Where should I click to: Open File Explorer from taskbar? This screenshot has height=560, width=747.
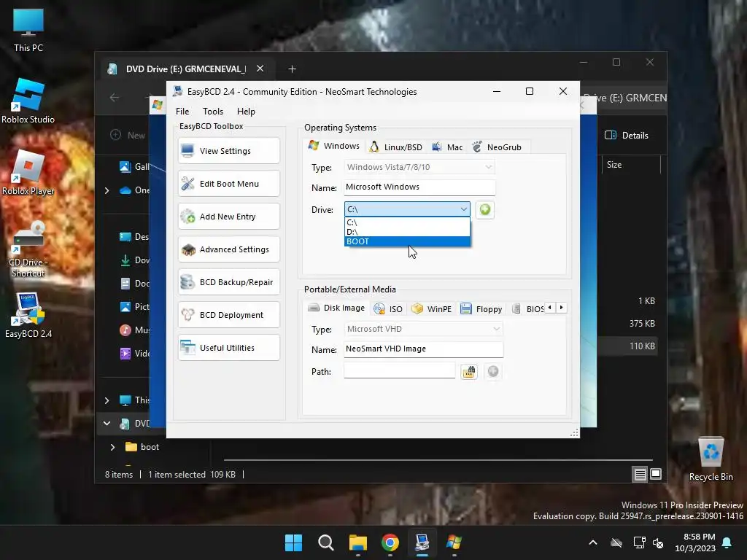(x=357, y=542)
